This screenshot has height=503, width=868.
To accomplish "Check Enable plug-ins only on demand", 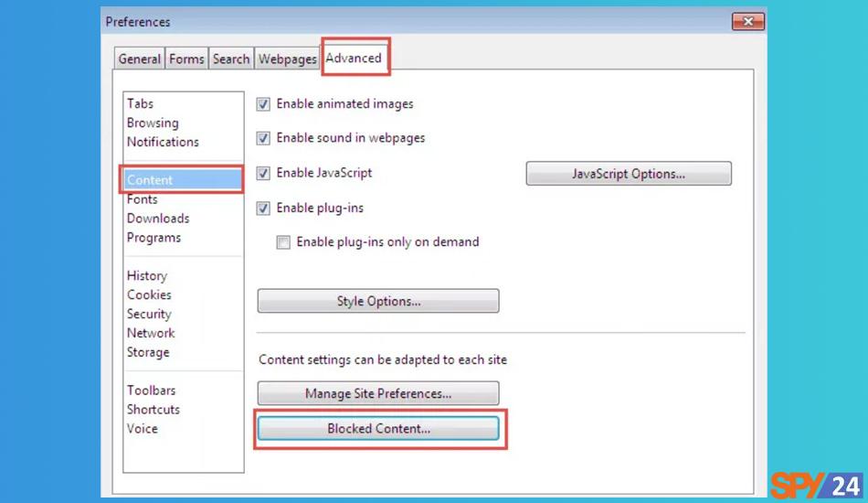I will point(283,242).
